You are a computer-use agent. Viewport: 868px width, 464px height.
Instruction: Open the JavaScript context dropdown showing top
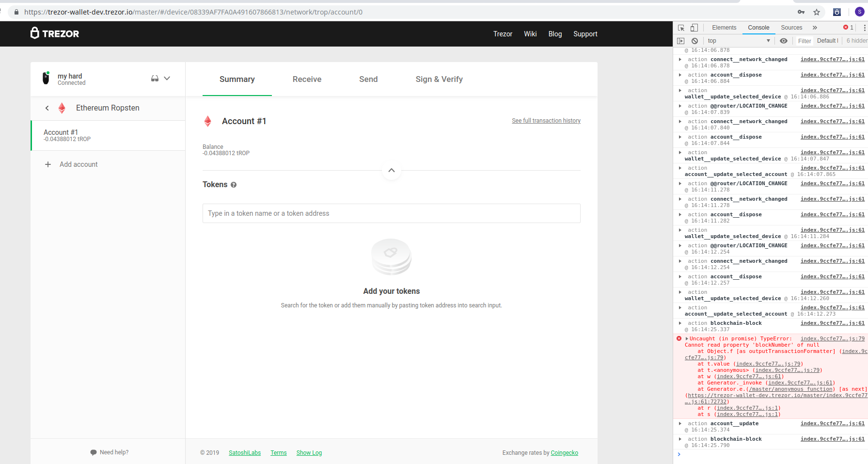coord(738,41)
